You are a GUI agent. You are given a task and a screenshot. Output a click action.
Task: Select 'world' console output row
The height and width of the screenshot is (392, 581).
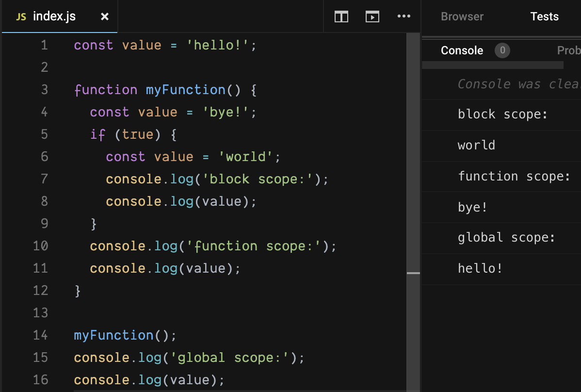[501, 146]
